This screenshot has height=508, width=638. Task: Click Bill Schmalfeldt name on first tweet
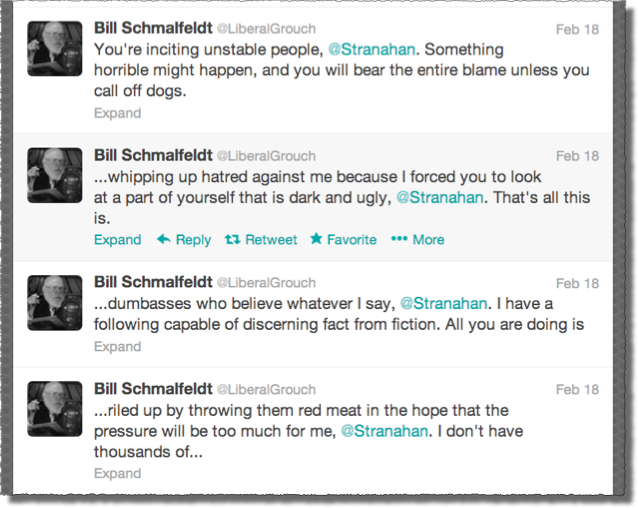151,28
